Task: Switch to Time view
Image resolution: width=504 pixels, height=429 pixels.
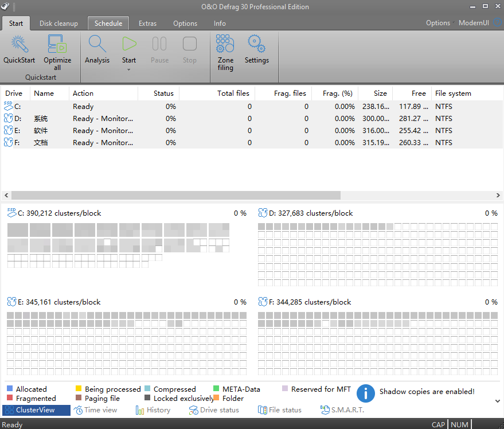Action: (95, 410)
